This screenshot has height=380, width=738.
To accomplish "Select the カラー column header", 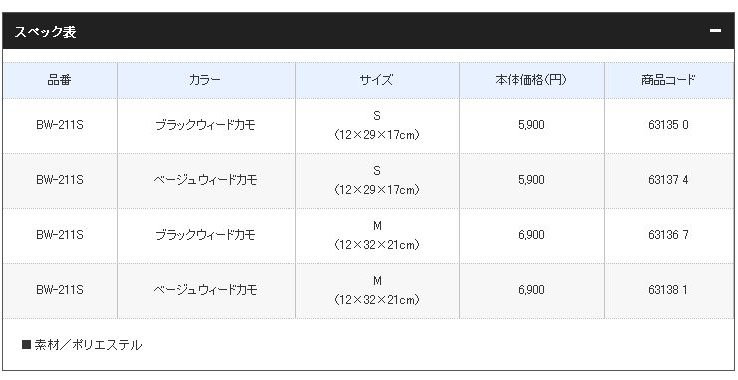I will point(205,80).
